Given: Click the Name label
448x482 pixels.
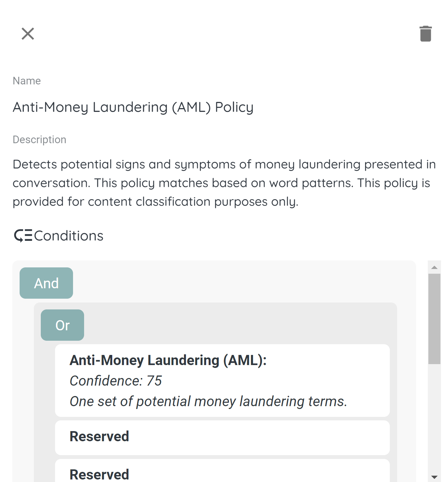Looking at the screenshot, I should click(x=27, y=81).
